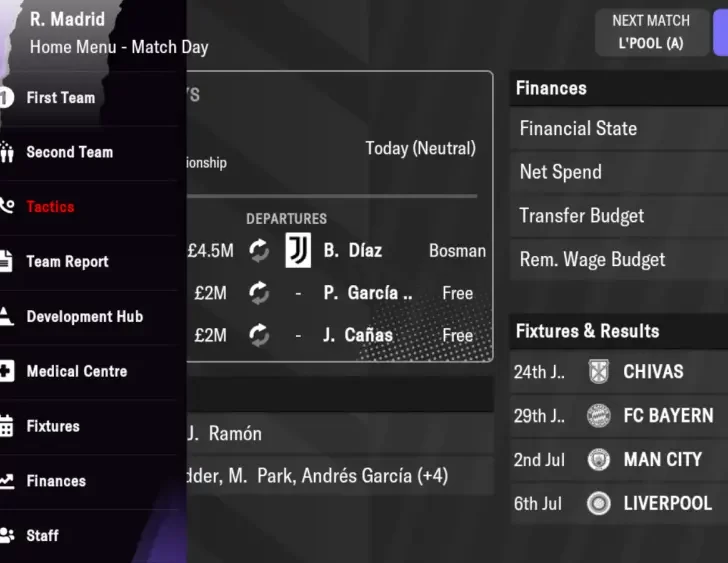Click the Team Report document icon
Image resolution: width=728 pixels, height=563 pixels.
point(6,262)
